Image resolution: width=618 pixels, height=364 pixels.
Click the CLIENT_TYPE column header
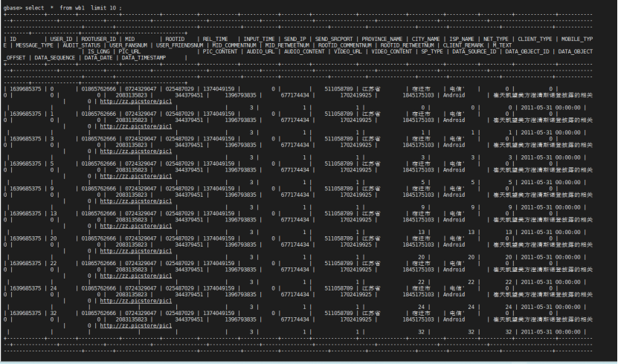535,39
